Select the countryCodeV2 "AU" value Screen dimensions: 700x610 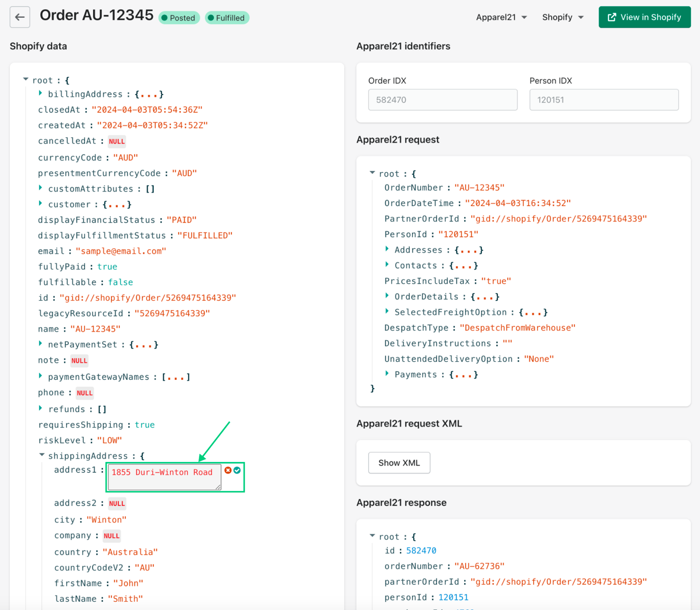pos(144,568)
